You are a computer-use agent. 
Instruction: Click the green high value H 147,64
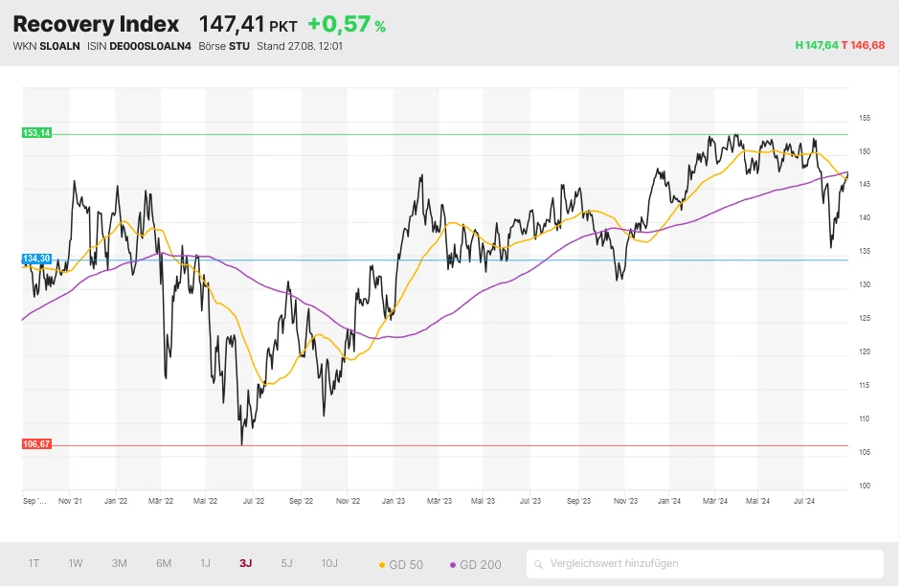coord(815,45)
